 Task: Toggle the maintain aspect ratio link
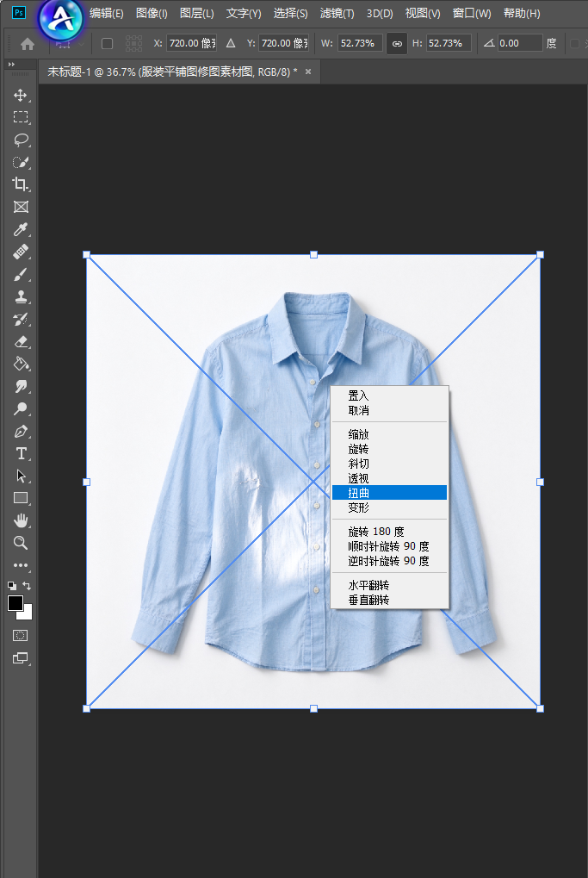point(397,43)
